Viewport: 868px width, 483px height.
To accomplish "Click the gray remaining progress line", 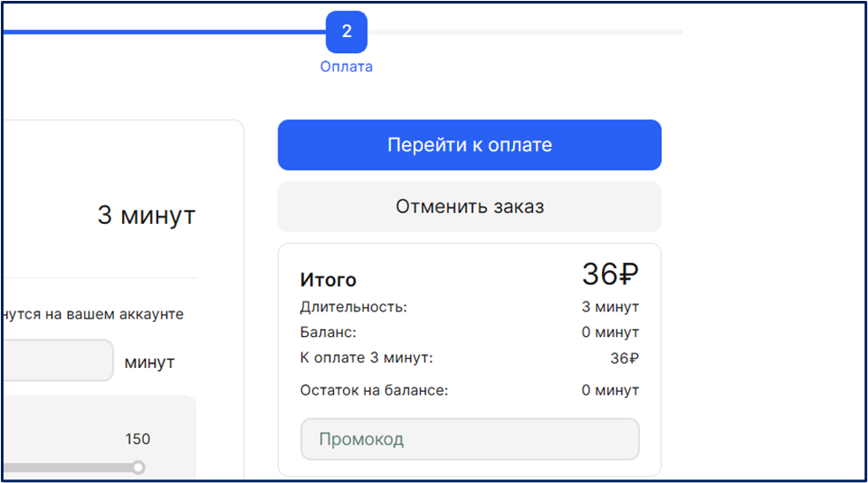I will 525,32.
